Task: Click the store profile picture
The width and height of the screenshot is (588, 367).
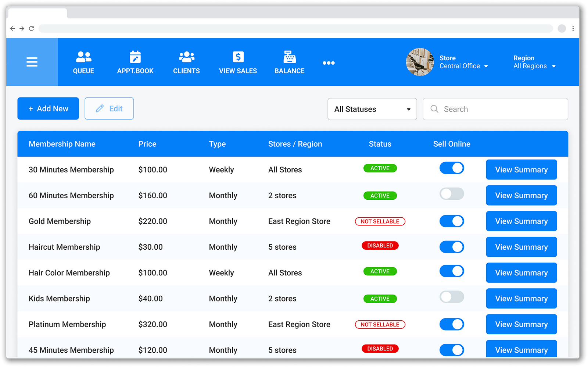Action: [420, 62]
